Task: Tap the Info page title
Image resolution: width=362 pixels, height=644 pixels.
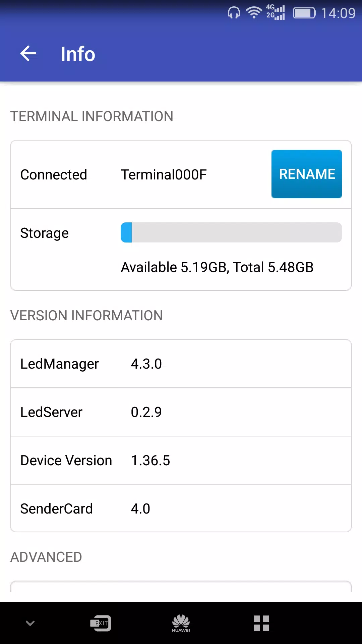Action: pyautogui.click(x=78, y=54)
